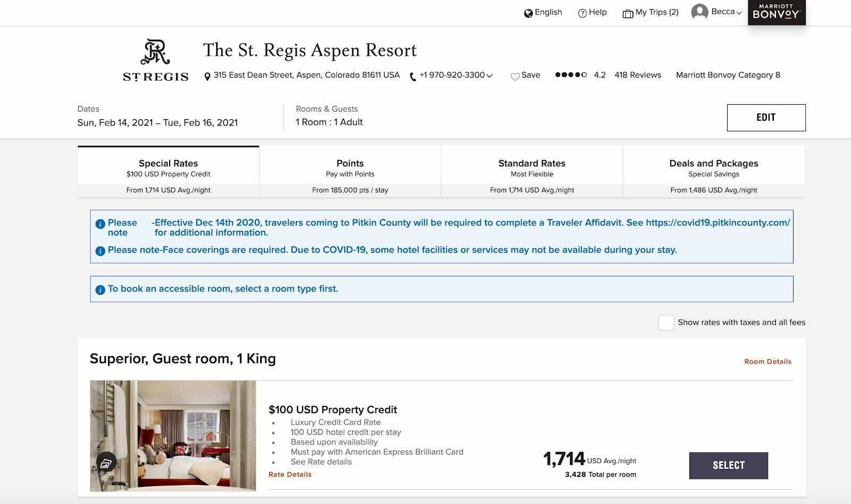The image size is (851, 504).
Task: Click the Pitkin County notice info icon
Action: pyautogui.click(x=100, y=224)
